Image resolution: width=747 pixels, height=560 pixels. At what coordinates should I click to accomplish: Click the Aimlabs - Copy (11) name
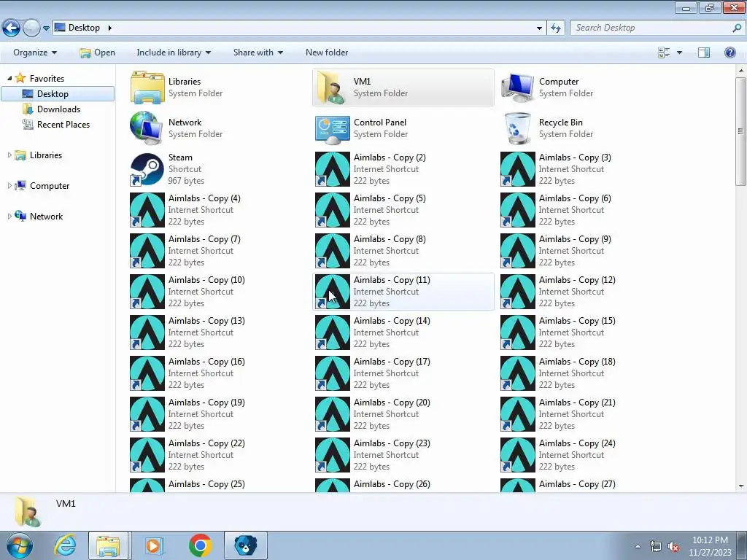(392, 279)
